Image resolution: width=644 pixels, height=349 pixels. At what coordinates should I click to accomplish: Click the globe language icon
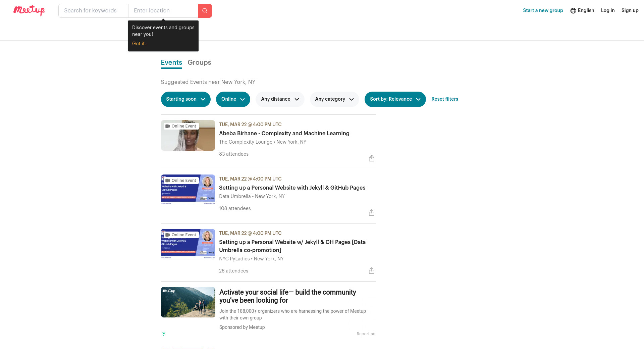click(x=573, y=11)
